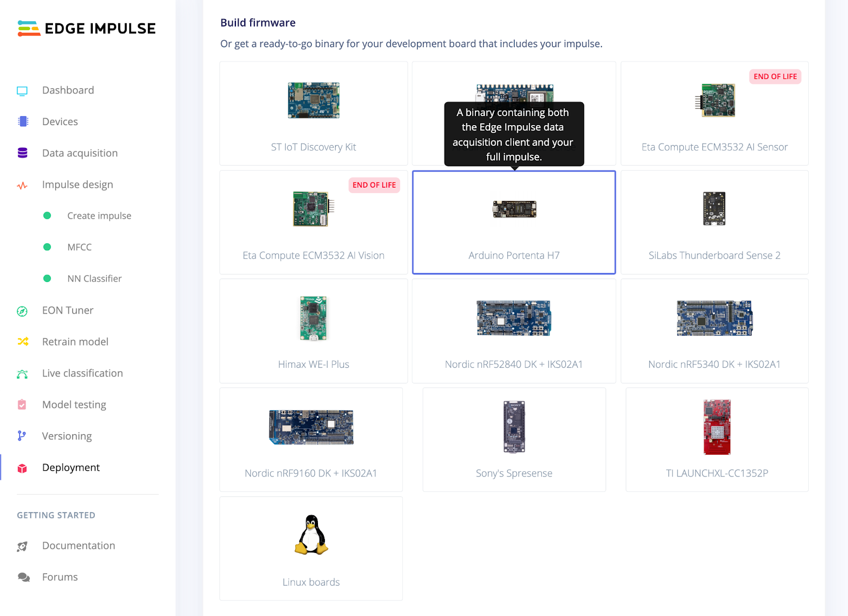Click the Nordic nRF52840 DK board image
848x616 pixels.
pyautogui.click(x=514, y=318)
